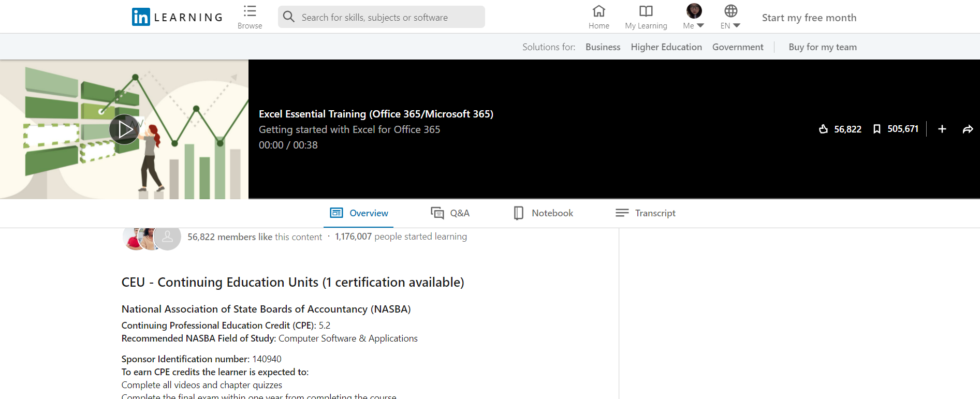Like the course with thumbs-up icon

(823, 129)
